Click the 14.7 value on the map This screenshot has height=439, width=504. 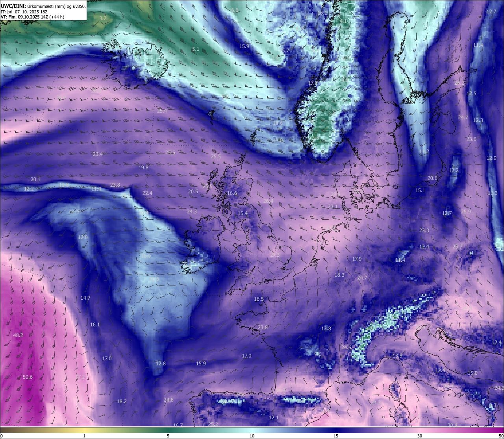click(85, 298)
